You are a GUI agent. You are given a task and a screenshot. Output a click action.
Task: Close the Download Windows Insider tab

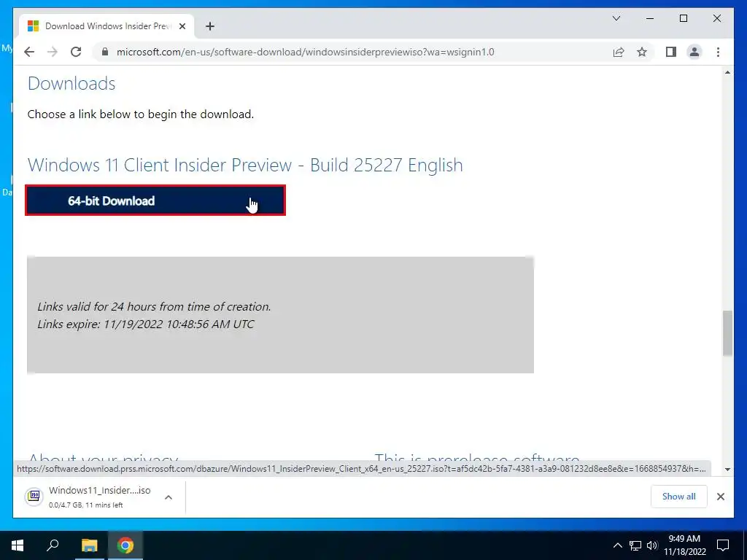point(182,26)
